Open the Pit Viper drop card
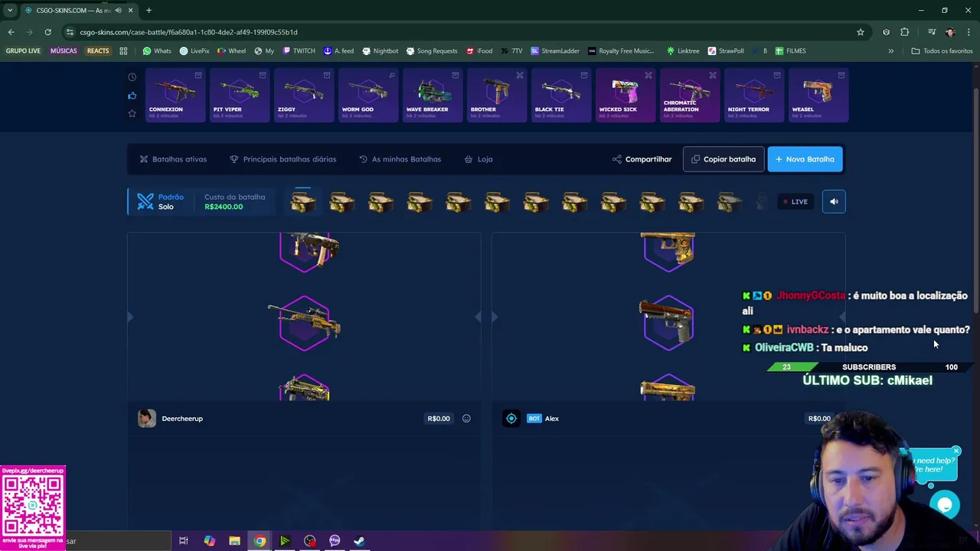The image size is (980, 551). [x=240, y=95]
